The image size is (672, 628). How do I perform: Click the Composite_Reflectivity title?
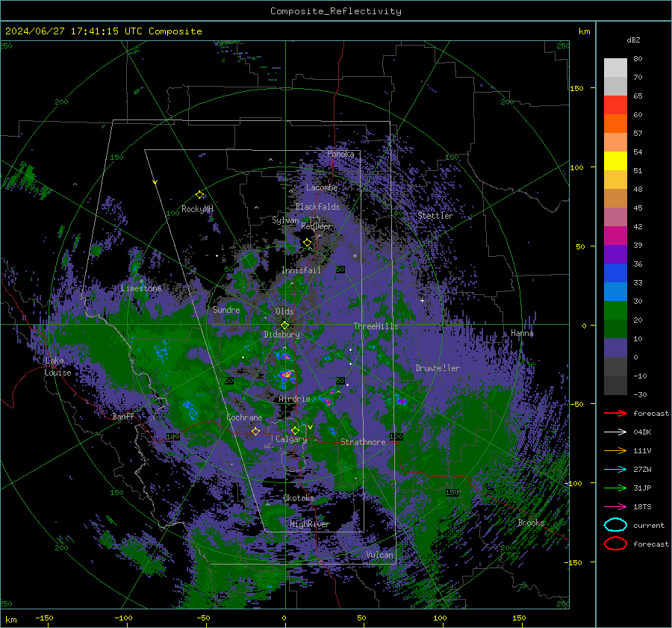(x=336, y=11)
